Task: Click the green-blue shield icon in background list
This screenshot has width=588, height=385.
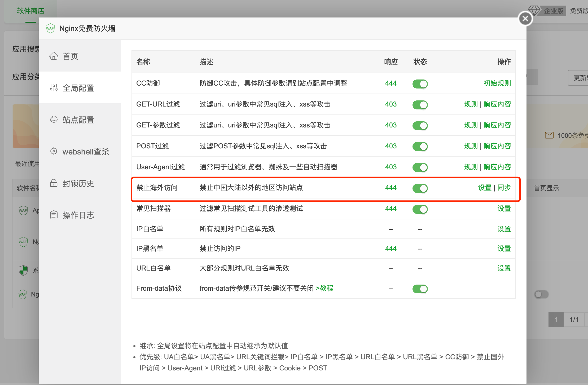Action: click(x=23, y=270)
